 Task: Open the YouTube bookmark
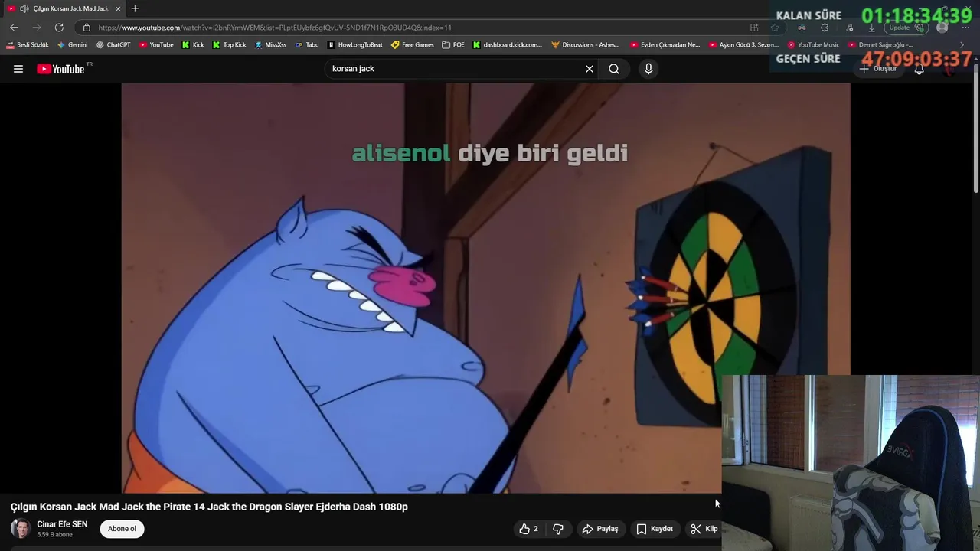coord(156,45)
